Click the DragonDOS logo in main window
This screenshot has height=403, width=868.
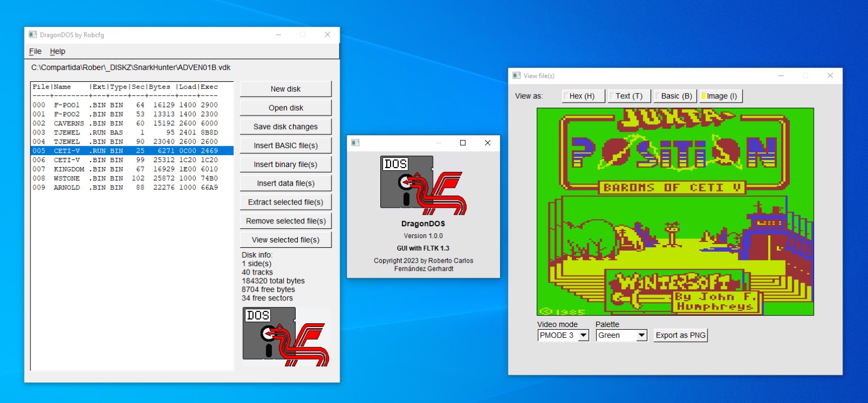point(286,337)
